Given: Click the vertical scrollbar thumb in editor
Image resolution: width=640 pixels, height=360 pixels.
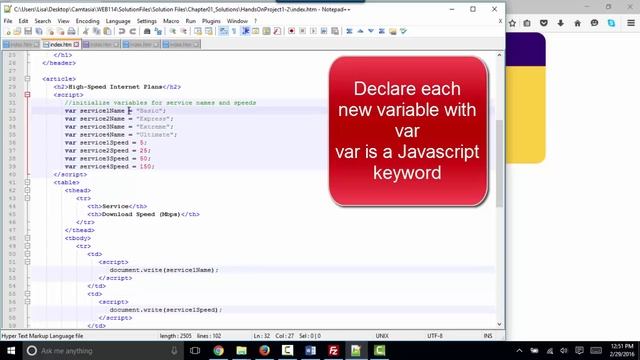Looking at the screenshot, I should point(499,163).
